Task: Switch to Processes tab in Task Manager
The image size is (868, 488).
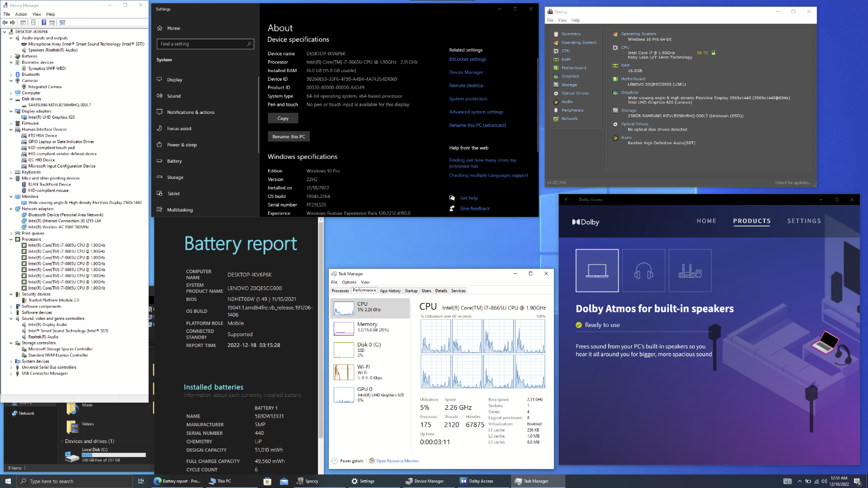Action: [340, 291]
